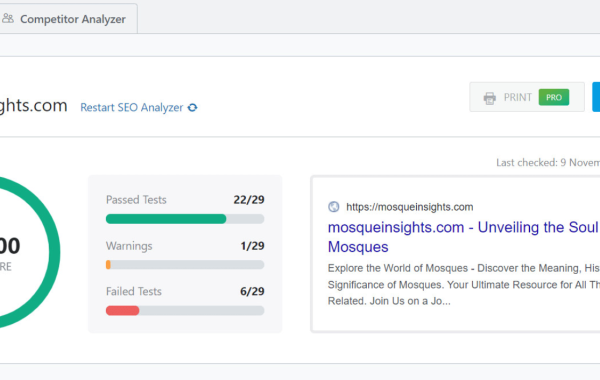Screen dimensions: 600x380
Task: Click the green score circle gauge
Action: pos(30,252)
